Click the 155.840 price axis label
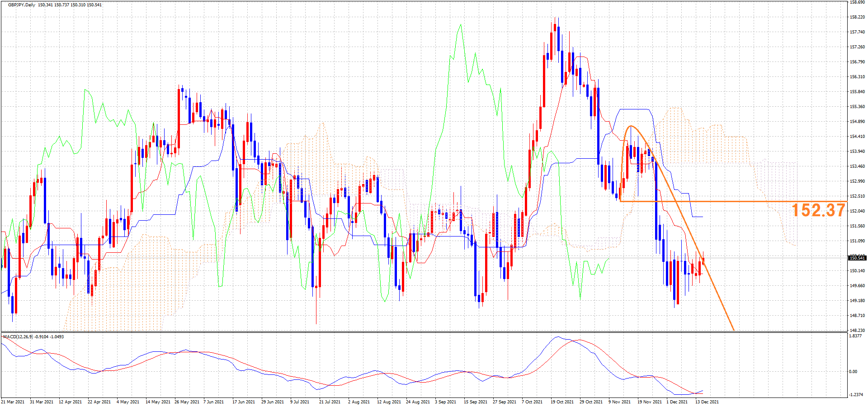The image size is (868, 407). tap(858, 92)
